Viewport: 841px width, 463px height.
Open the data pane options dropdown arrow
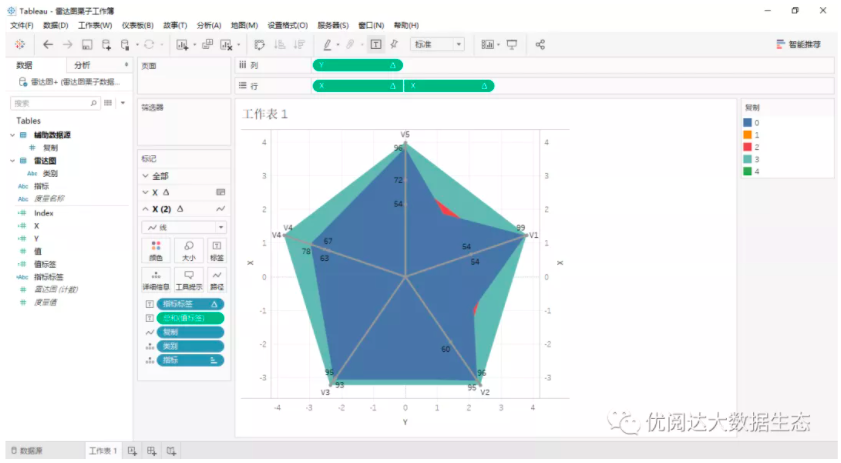click(x=123, y=103)
